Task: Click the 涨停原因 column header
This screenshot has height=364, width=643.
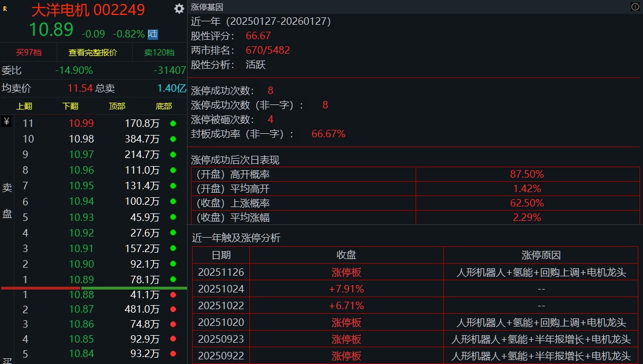Action: (x=541, y=255)
